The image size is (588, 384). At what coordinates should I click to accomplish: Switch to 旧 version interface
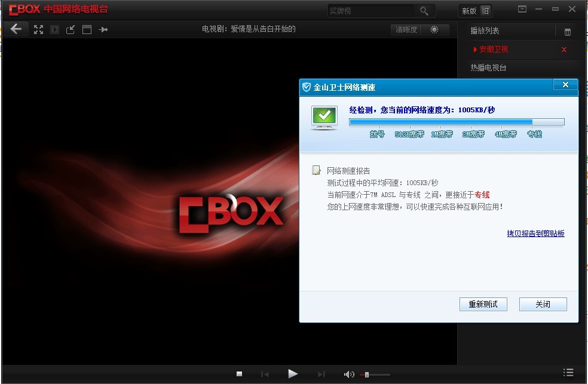[x=486, y=11]
